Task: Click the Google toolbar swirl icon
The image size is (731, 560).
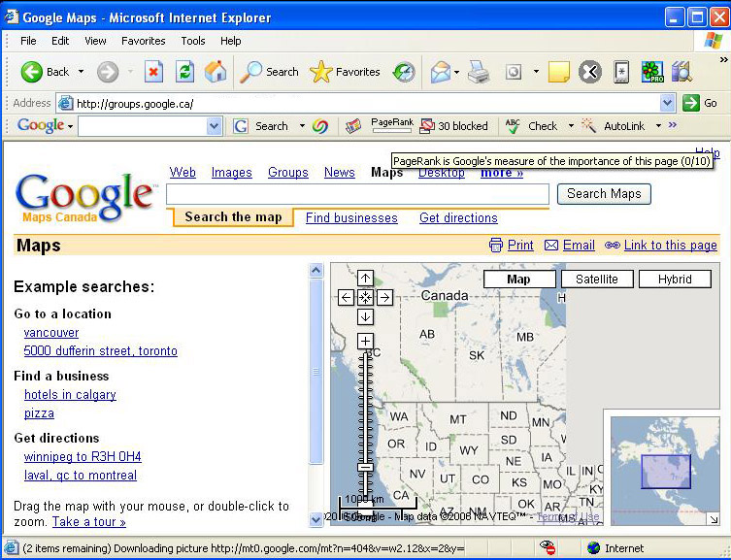Action: tap(320, 126)
